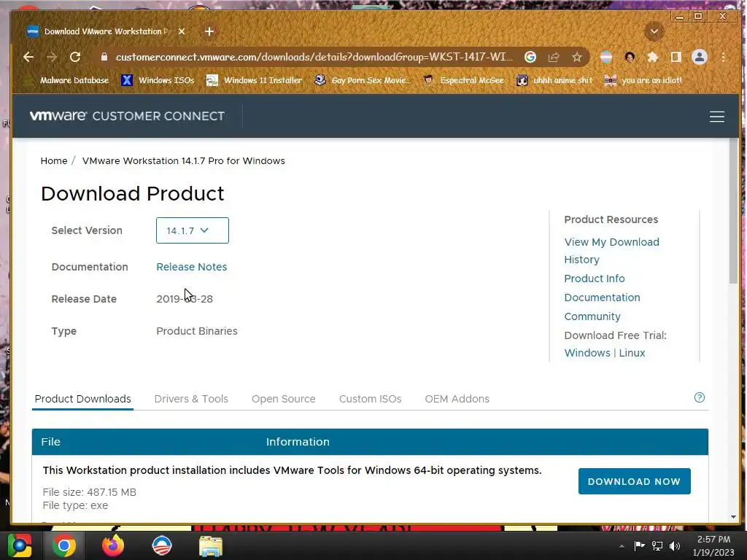
Task: Reload the VMware download page
Action: 75,57
